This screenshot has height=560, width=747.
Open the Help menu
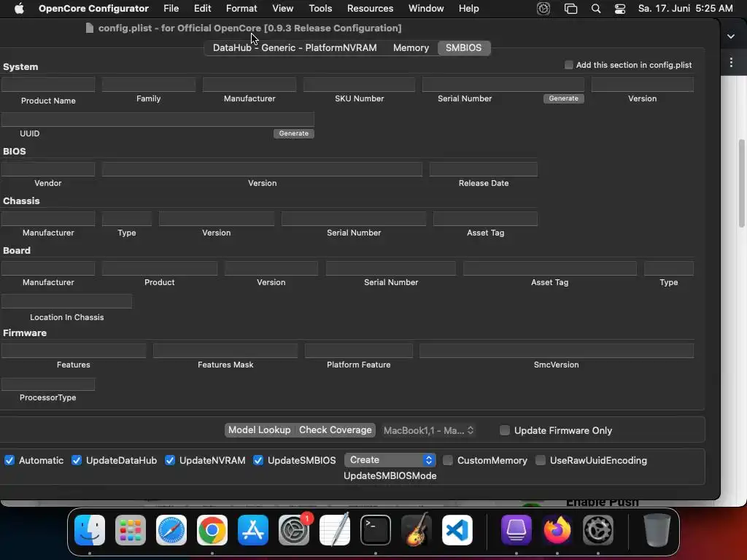(468, 9)
